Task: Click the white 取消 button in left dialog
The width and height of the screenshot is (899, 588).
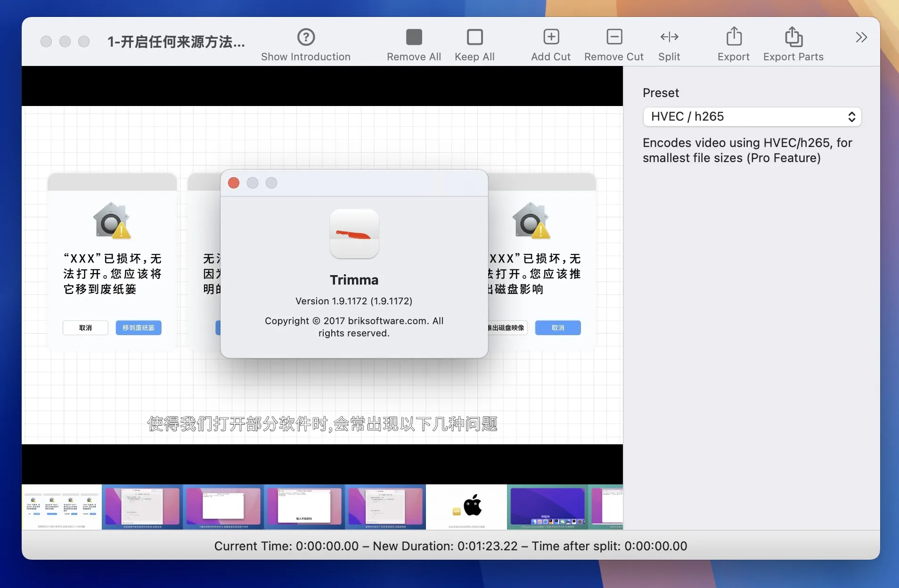Action: tap(85, 327)
